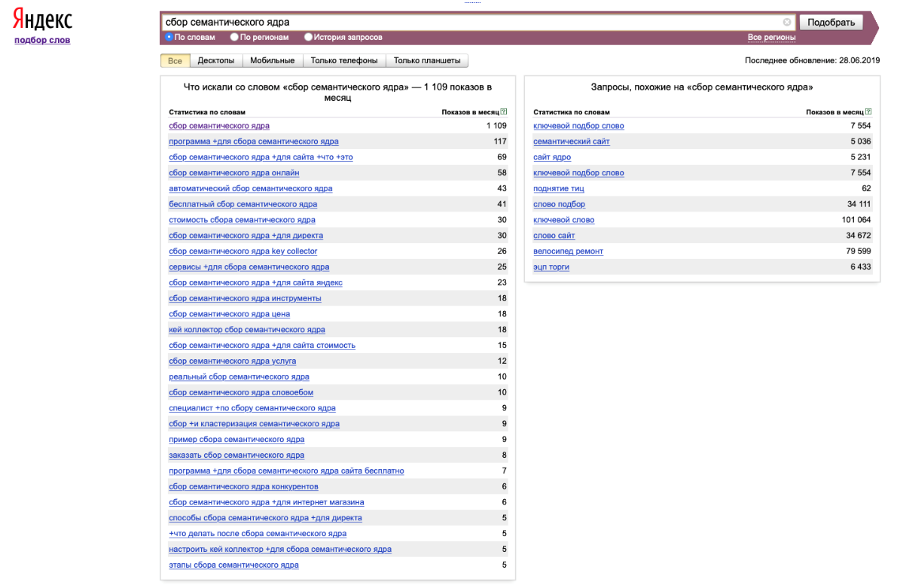Switch to the 'Только планшеты' tab
The width and height of the screenshot is (900, 588).
coord(426,61)
